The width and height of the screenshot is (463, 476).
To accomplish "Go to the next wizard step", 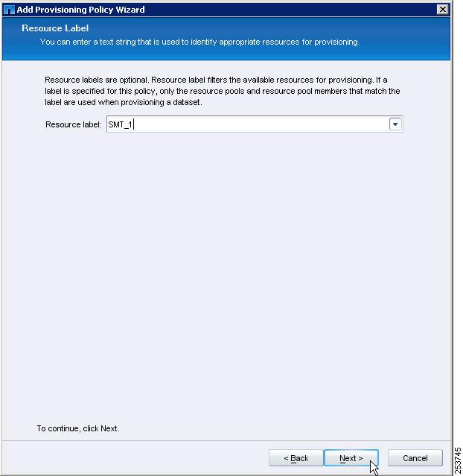I will pyautogui.click(x=351, y=458).
